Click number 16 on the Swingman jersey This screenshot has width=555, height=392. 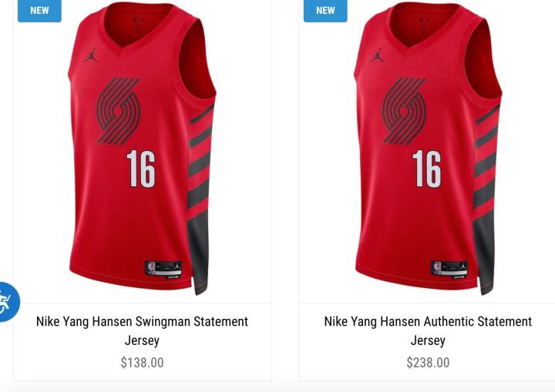pyautogui.click(x=141, y=169)
